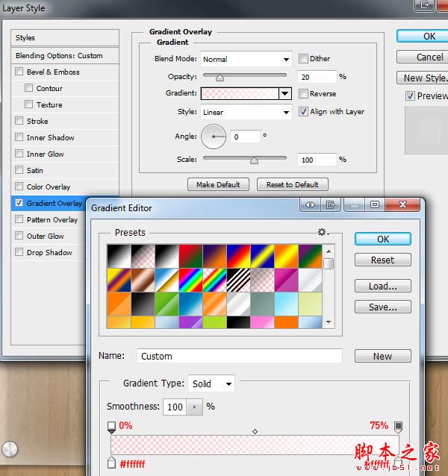
Task: Select the red-to-green gradient preset
Action: (x=190, y=256)
